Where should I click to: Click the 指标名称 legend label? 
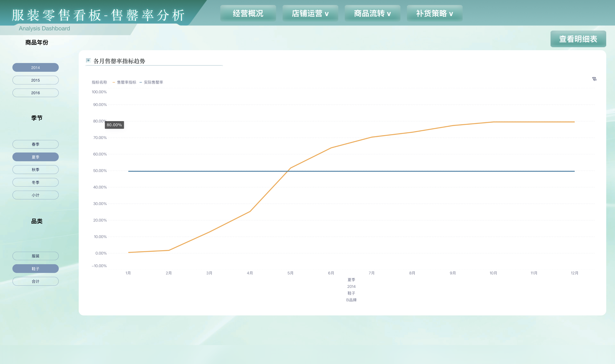coord(99,82)
